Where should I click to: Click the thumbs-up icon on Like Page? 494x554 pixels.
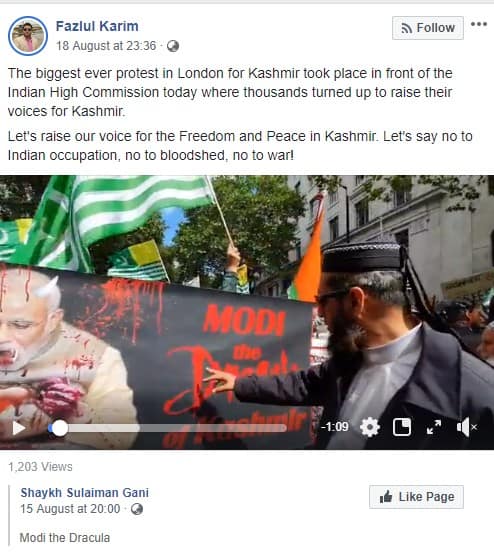386,496
